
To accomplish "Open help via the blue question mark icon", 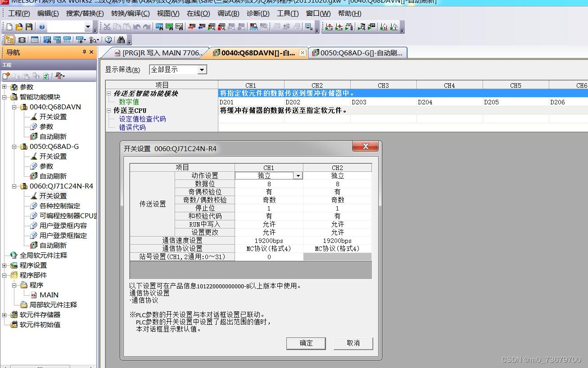I will click(42, 27).
